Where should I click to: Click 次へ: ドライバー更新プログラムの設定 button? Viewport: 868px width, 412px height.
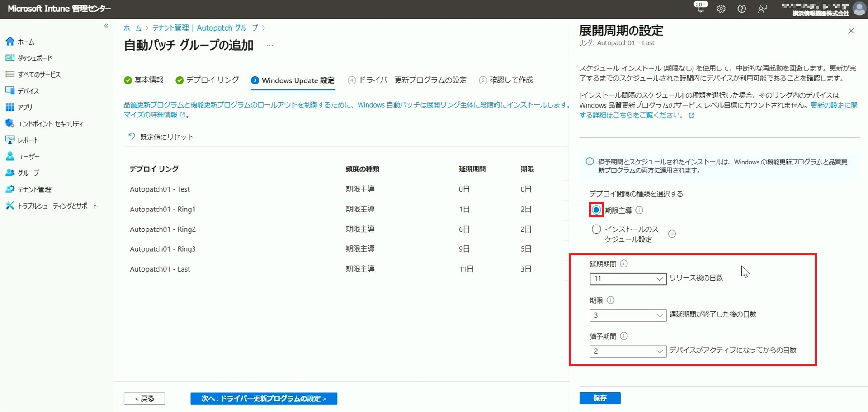coord(264,398)
